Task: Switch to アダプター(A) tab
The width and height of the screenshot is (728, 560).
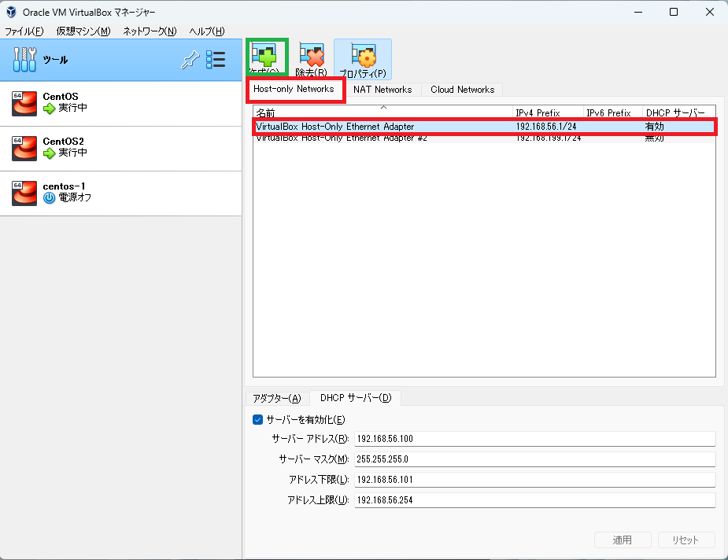Action: pos(277,398)
